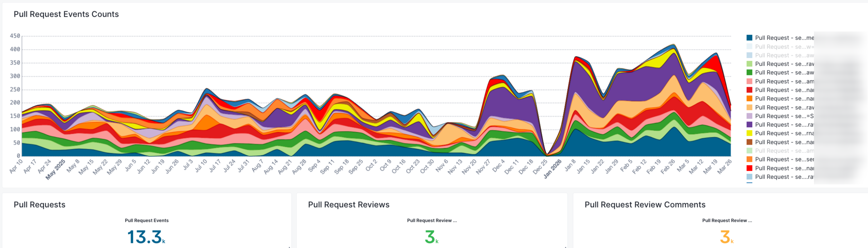
Task: Toggle the bottom light-blue 'se....rav' legend series
Action: tap(780, 177)
